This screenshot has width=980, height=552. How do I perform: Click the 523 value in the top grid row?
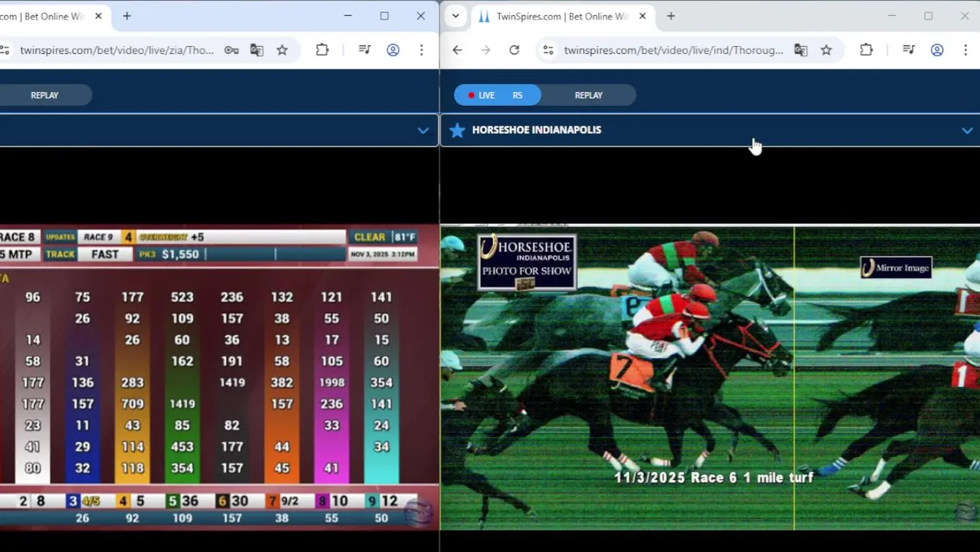182,297
